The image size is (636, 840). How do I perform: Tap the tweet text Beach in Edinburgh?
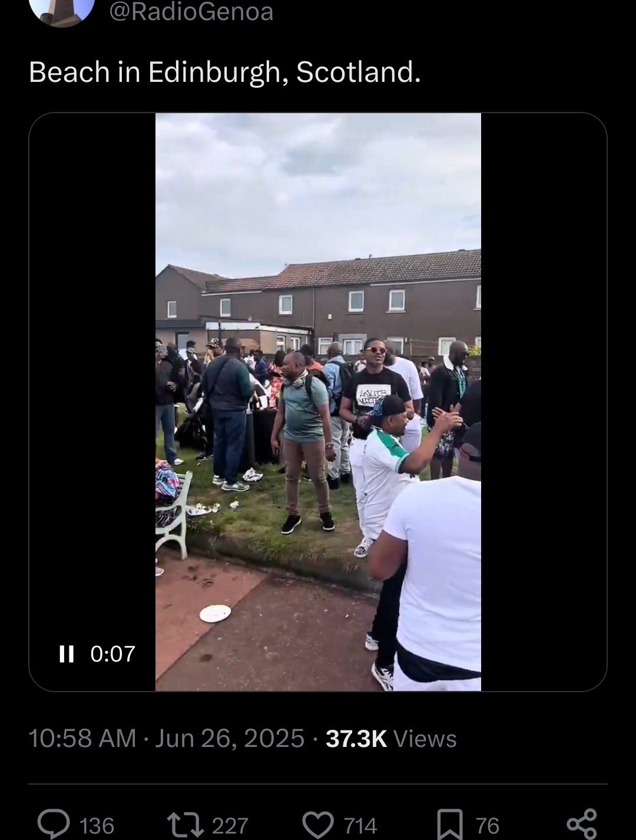tap(225, 72)
